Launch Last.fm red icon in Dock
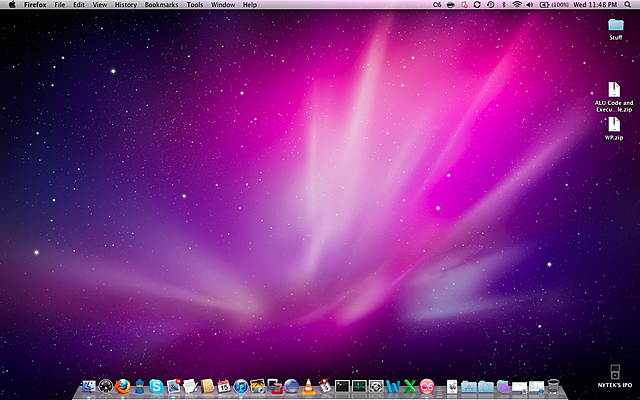Viewport: 640px width, 400px height. pyautogui.click(x=427, y=386)
